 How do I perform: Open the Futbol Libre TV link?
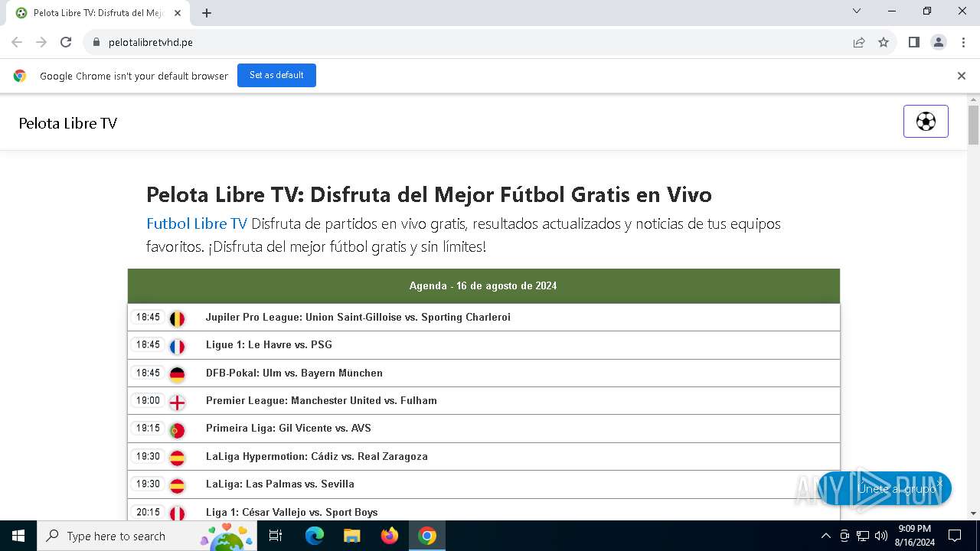click(197, 223)
